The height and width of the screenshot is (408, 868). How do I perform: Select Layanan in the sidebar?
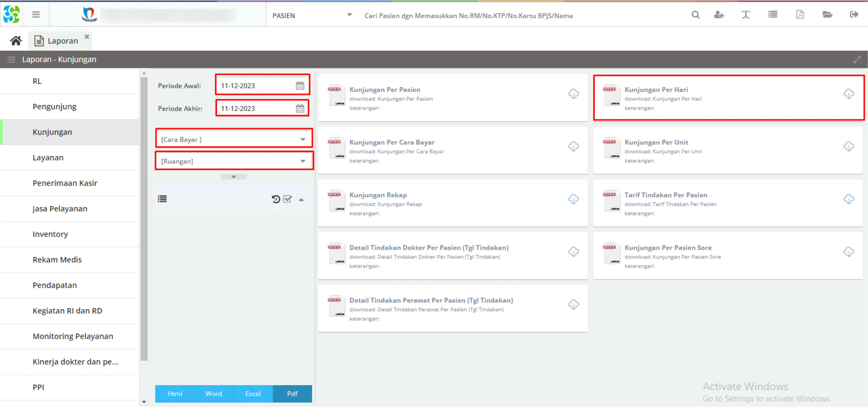point(69,158)
